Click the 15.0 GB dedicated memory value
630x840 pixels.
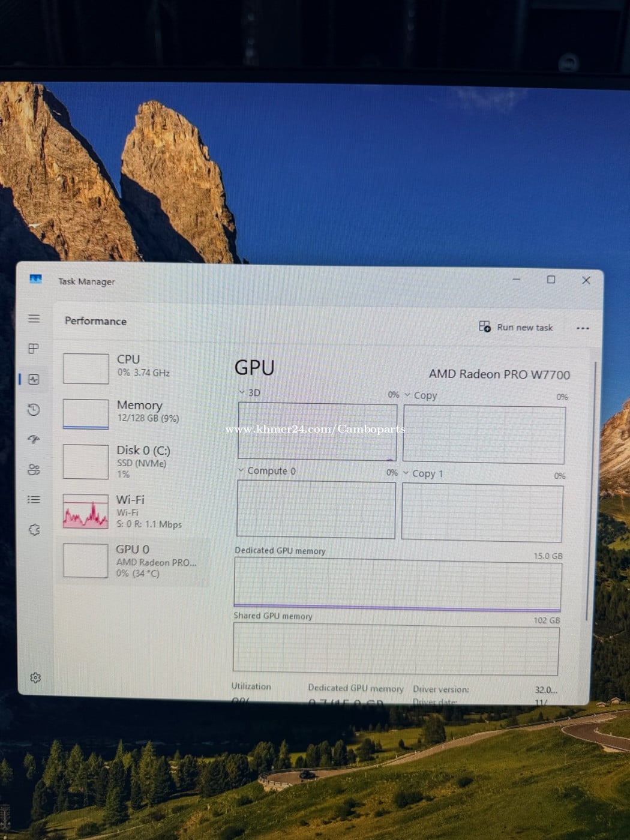pyautogui.click(x=548, y=556)
